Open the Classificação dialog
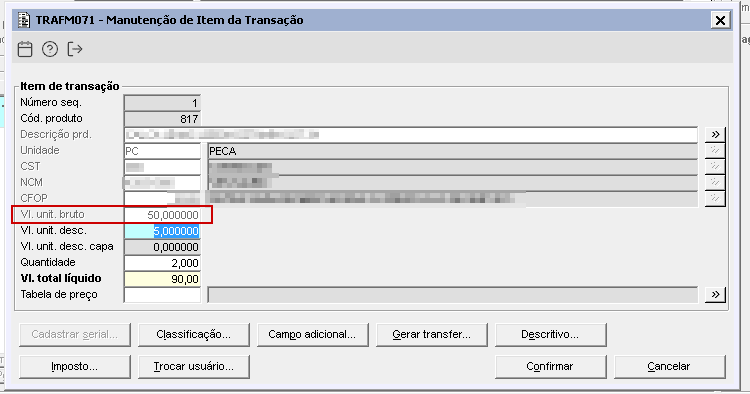The width and height of the screenshot is (750, 394). pyautogui.click(x=194, y=335)
